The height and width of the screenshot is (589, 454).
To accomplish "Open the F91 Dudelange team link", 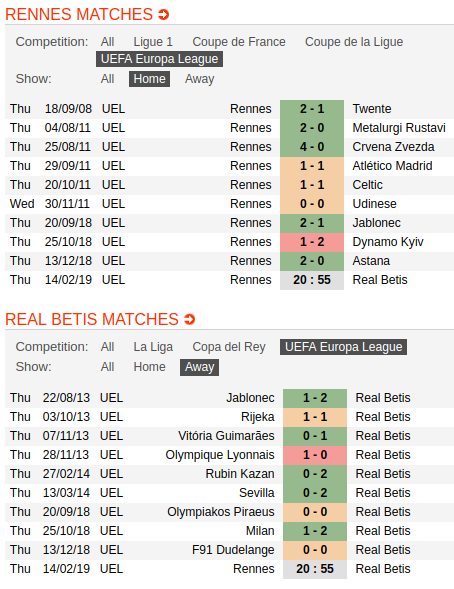I will pos(233,550).
